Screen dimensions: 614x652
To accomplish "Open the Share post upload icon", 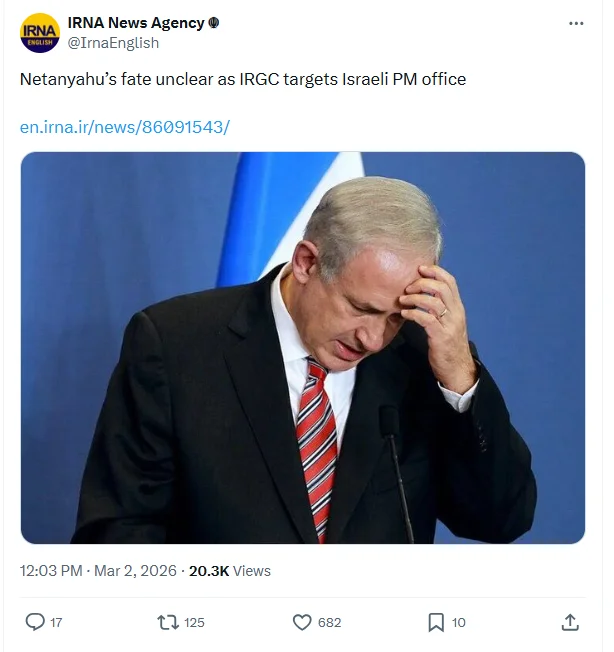I will pos(570,622).
